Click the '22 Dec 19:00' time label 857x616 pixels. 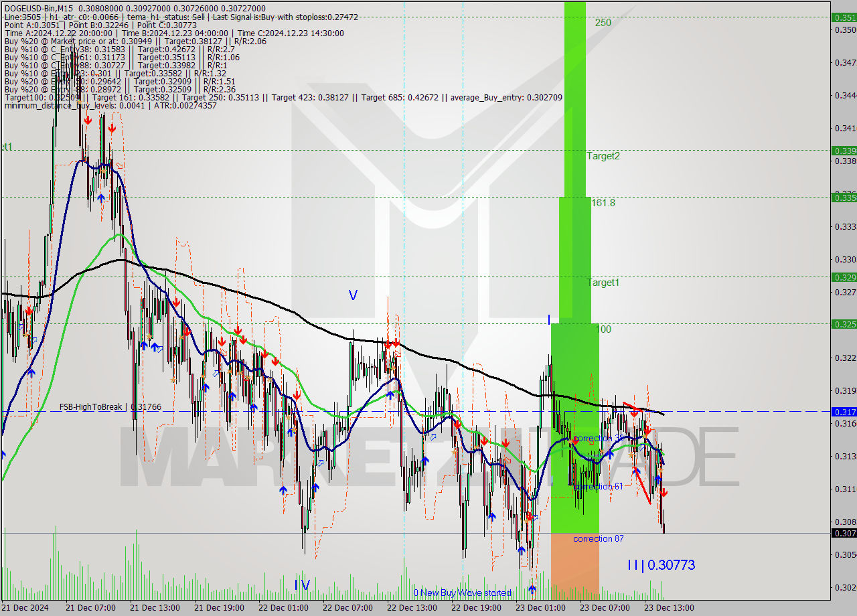pyautogui.click(x=476, y=608)
